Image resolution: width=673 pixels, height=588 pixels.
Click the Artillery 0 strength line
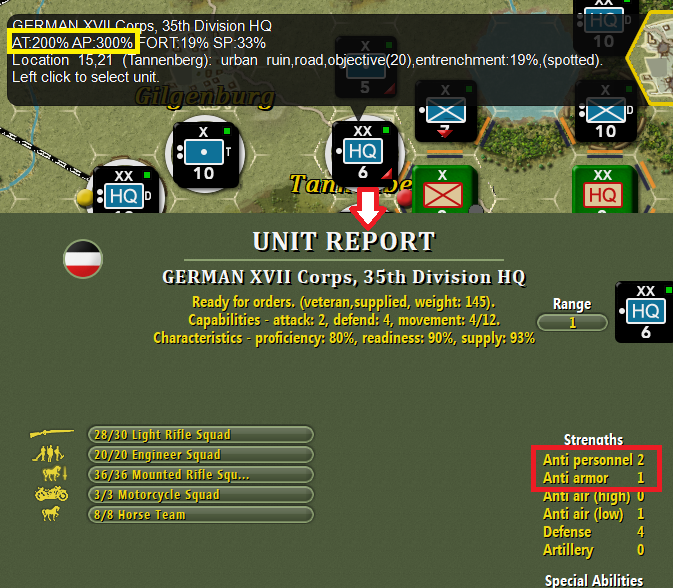(x=594, y=550)
